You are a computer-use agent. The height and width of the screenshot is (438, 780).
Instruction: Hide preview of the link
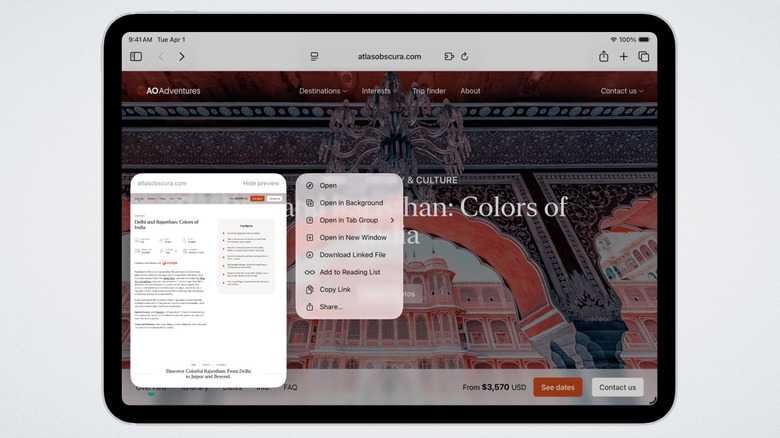click(261, 183)
